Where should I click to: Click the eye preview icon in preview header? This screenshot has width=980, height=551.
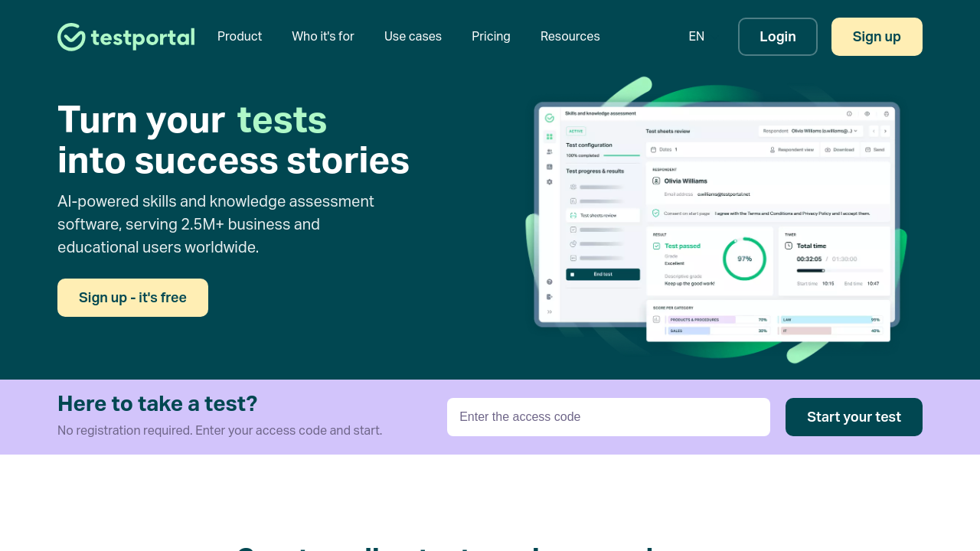(867, 113)
